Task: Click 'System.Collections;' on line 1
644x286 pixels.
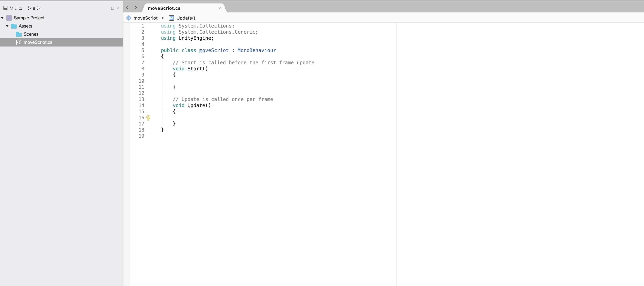Action: (x=207, y=26)
